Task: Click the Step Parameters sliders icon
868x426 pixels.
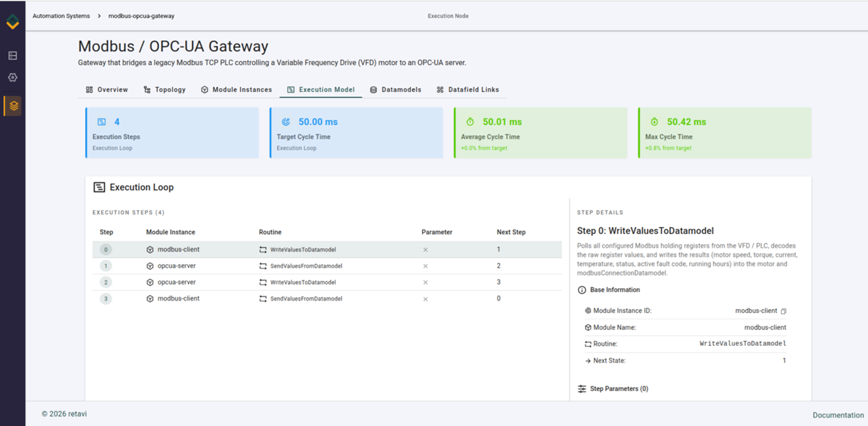Action: pyautogui.click(x=582, y=389)
